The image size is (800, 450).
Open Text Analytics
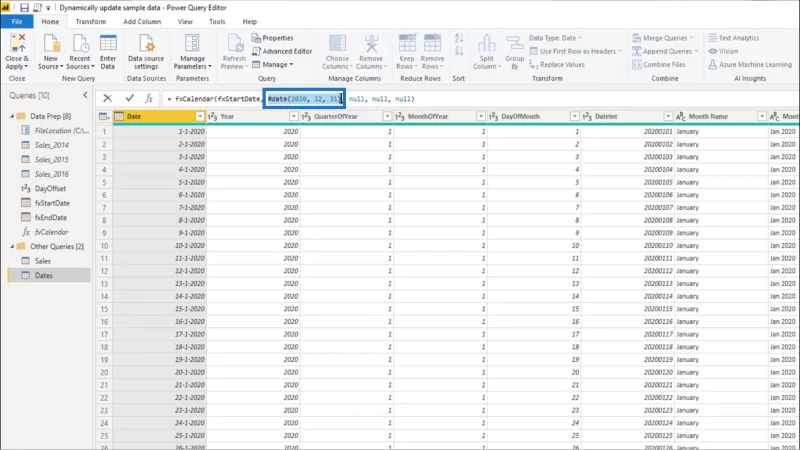click(x=734, y=38)
